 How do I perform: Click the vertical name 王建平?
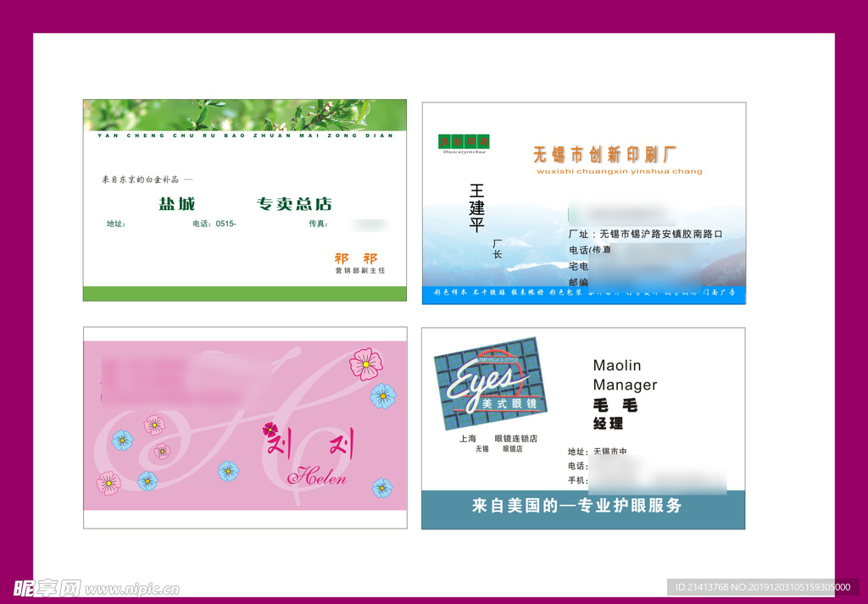click(x=476, y=208)
